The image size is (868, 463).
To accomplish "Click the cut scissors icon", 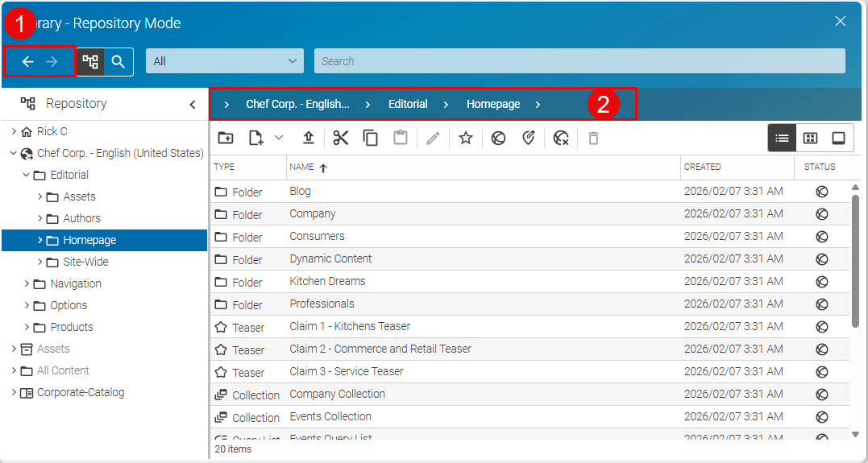I will pos(341,138).
